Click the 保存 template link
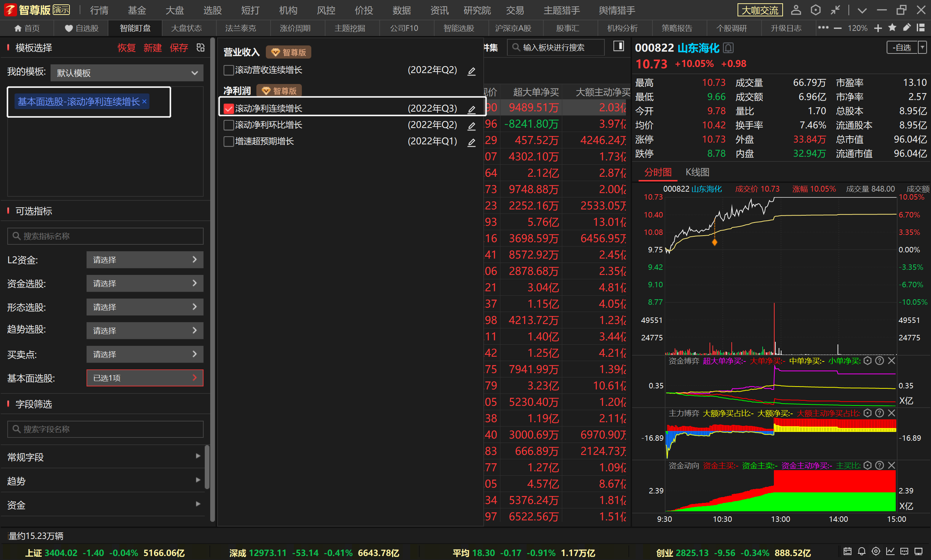The image size is (931, 560). tap(179, 48)
